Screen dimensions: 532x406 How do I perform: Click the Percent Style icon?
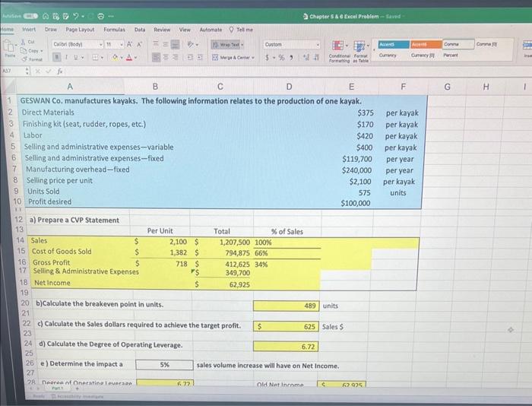point(282,58)
